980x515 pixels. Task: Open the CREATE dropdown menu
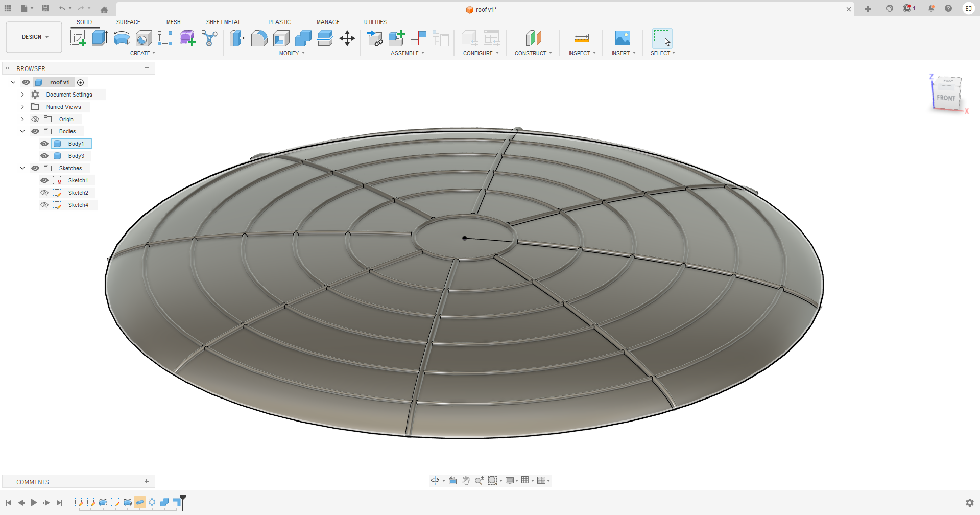coord(142,53)
